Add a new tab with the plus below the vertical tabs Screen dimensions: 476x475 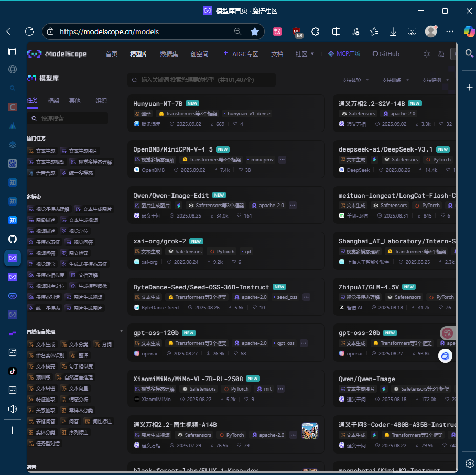pyautogui.click(x=13, y=430)
